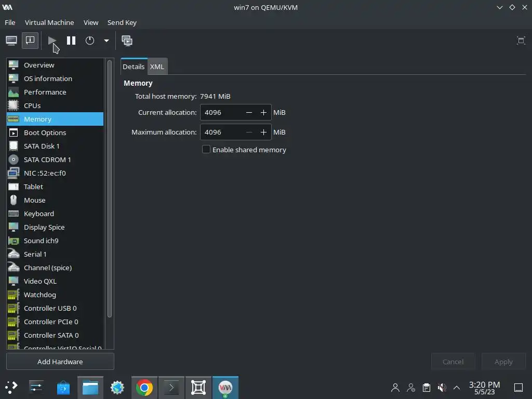This screenshot has width=532, height=399.
Task: Open the Performance entry
Action: 55,92
